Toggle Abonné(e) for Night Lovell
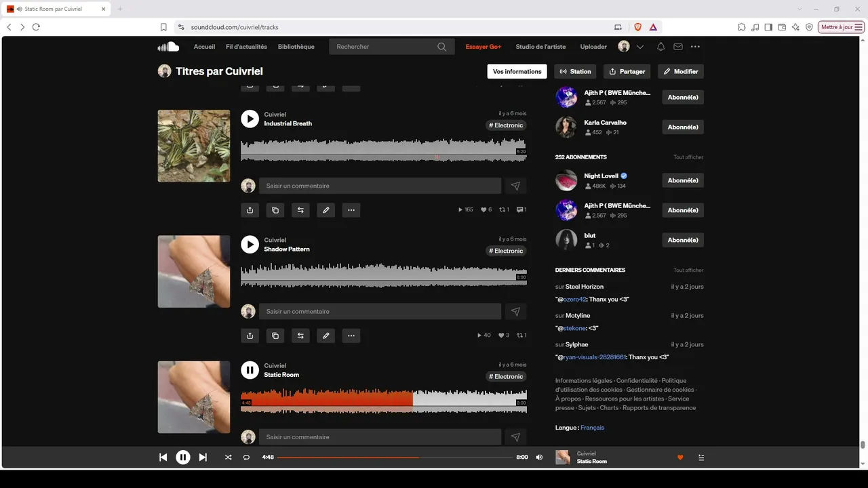The height and width of the screenshot is (488, 868). click(x=683, y=180)
